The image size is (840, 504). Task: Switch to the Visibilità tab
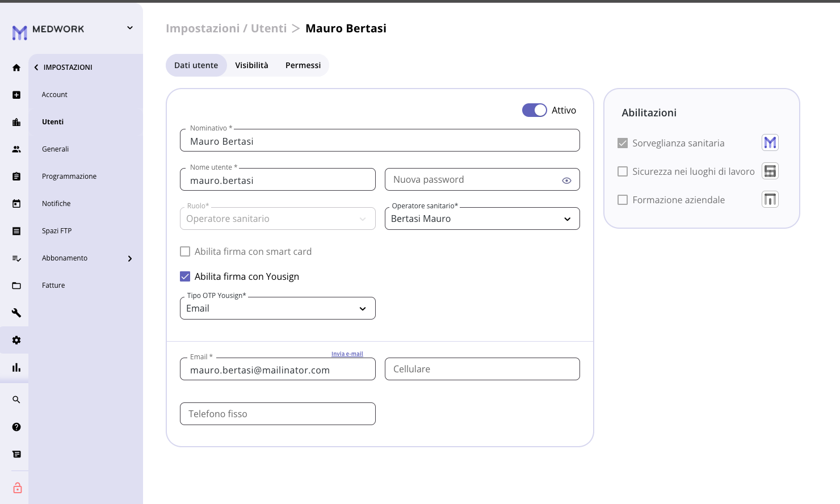(x=251, y=65)
